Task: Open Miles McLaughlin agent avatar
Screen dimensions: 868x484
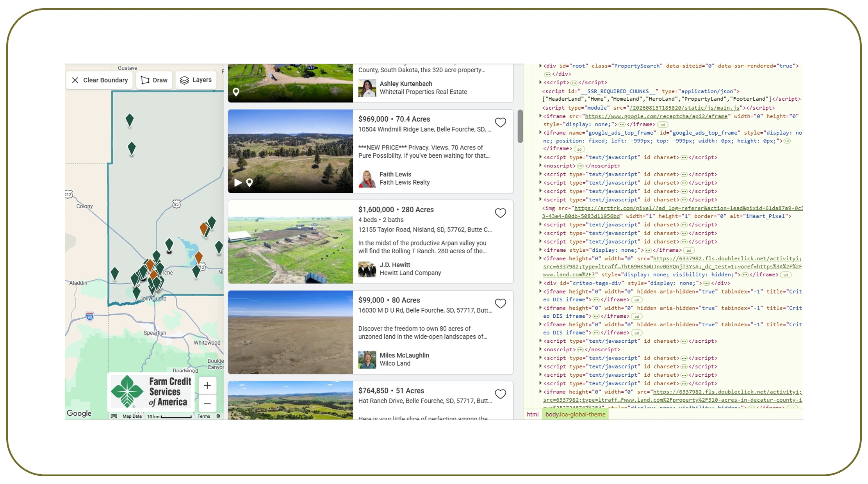Action: point(367,360)
